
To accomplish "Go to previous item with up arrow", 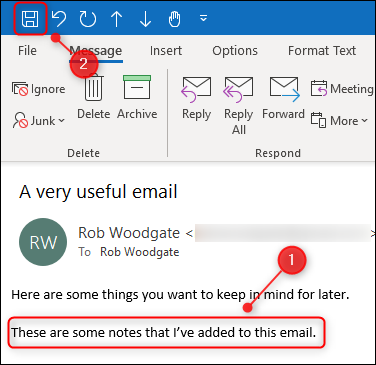I will 116,19.
